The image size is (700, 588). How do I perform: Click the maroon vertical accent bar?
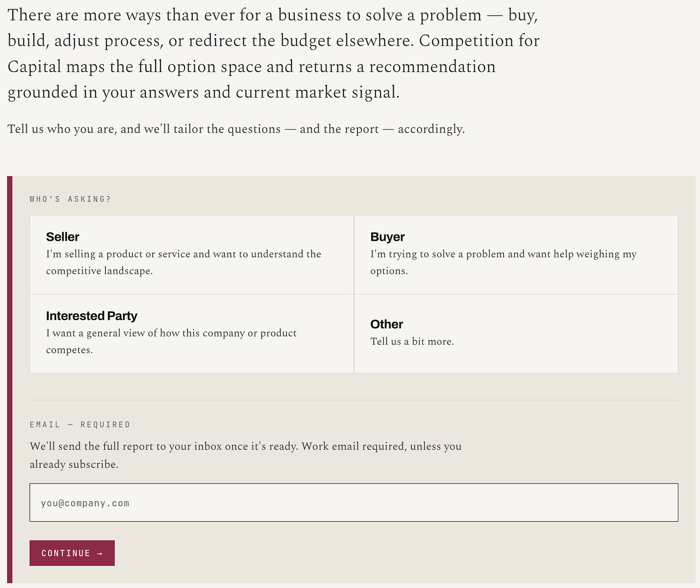pyautogui.click(x=10, y=380)
